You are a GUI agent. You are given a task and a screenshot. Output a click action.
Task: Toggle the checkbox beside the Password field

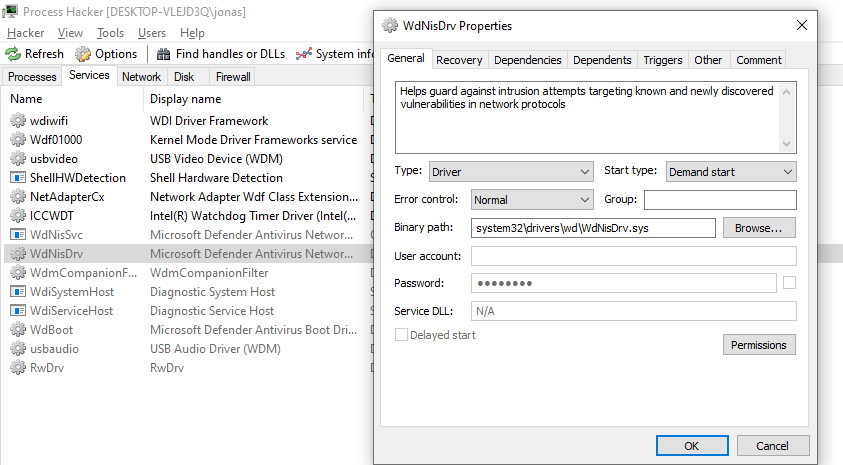pos(789,283)
